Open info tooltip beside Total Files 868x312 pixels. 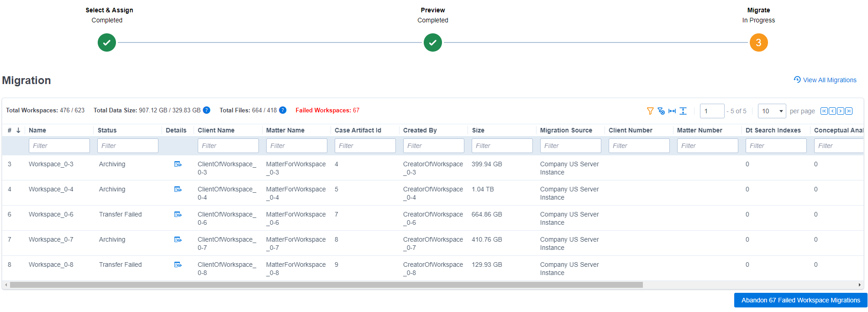click(283, 110)
